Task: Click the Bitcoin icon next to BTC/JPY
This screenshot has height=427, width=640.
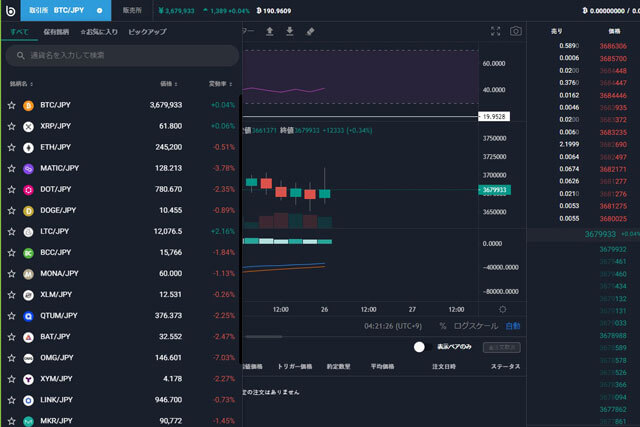Action: [x=29, y=104]
